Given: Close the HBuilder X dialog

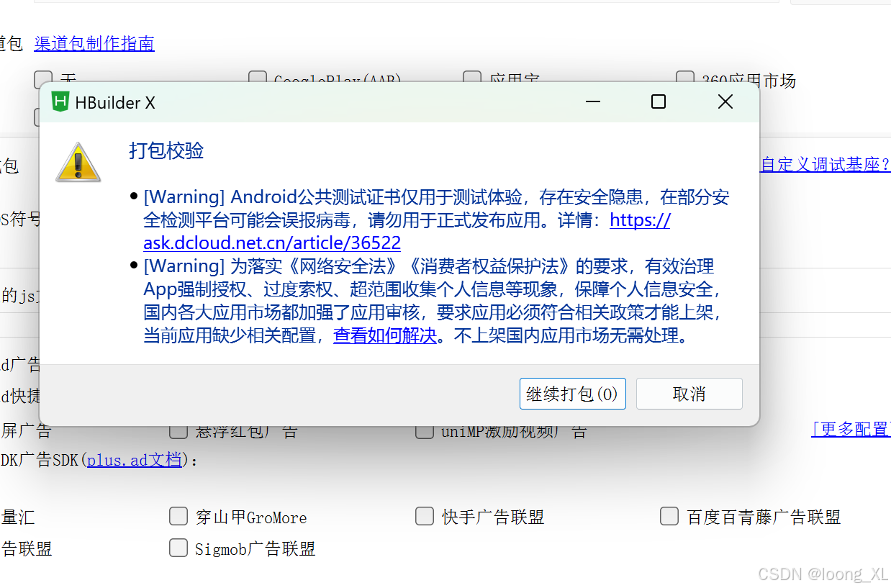Looking at the screenshot, I should (725, 102).
